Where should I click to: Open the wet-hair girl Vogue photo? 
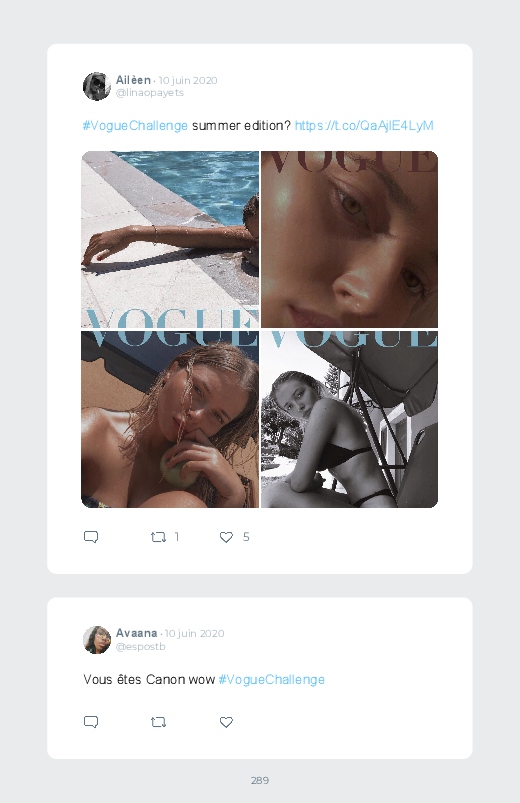(x=170, y=419)
